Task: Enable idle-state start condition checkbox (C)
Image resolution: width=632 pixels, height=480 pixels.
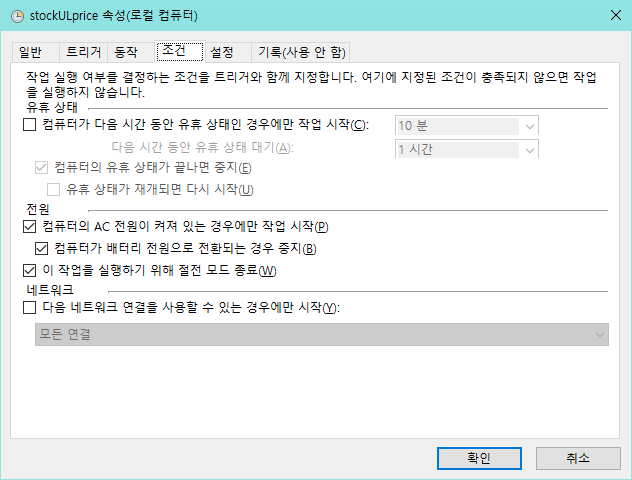Action: click(x=29, y=125)
